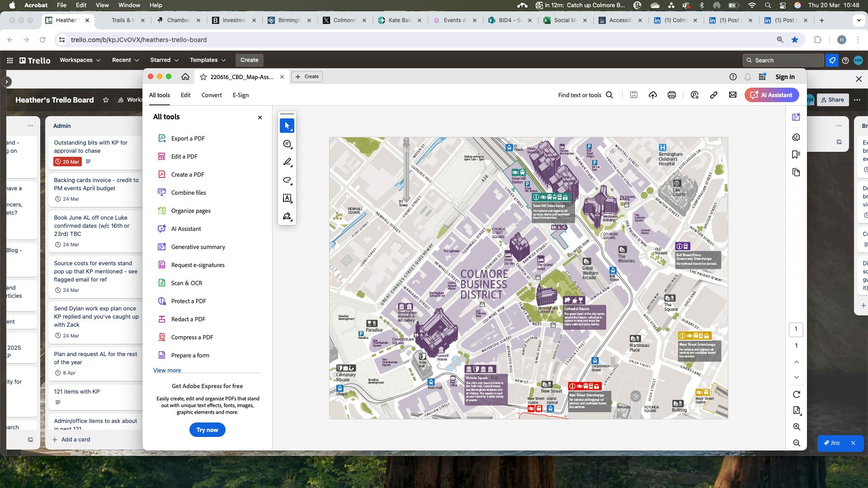
Task: Open the Window menu in menu bar
Action: pyautogui.click(x=129, y=5)
